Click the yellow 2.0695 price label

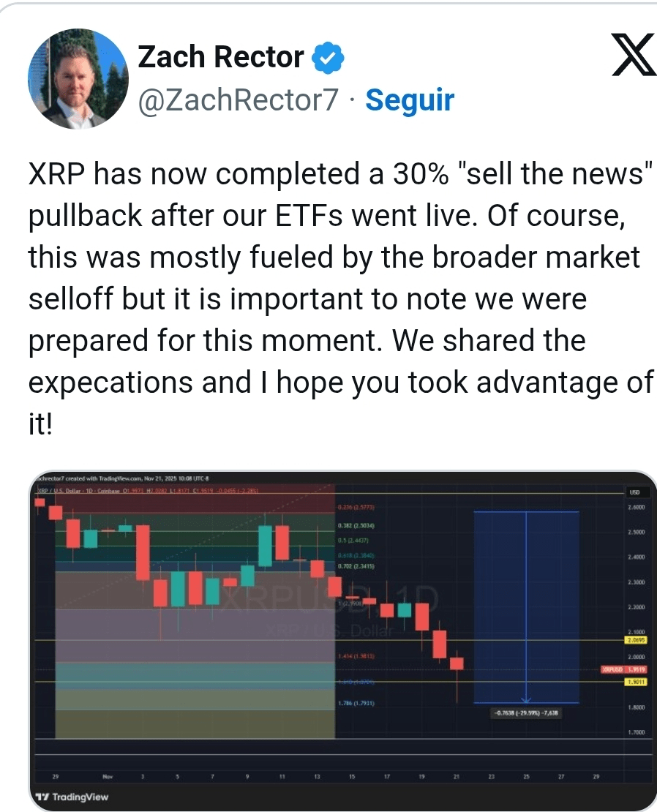(x=634, y=640)
